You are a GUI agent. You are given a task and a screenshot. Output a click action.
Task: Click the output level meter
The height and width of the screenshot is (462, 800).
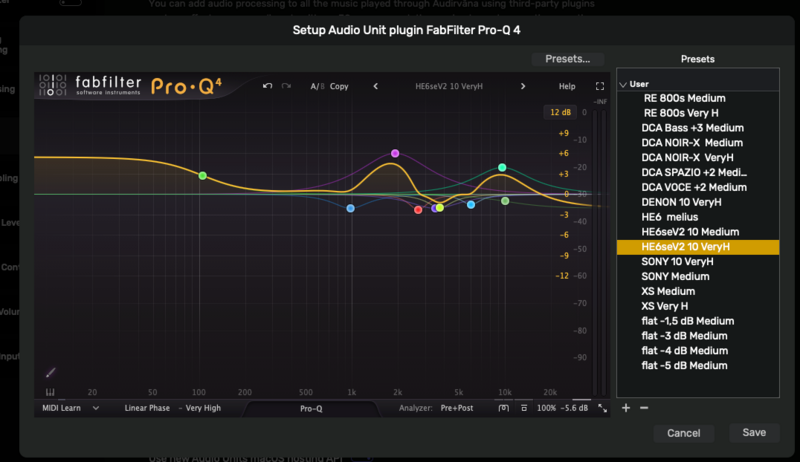[x=599, y=252]
